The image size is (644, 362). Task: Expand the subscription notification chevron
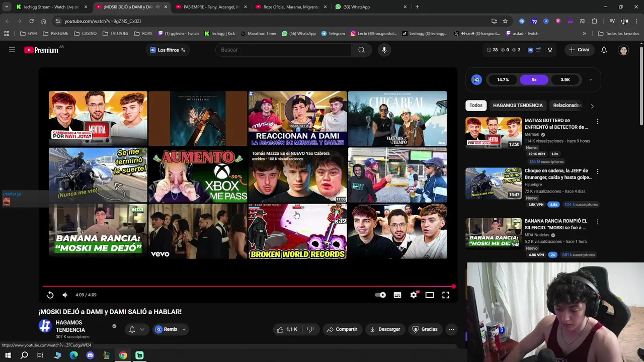[x=142, y=329]
